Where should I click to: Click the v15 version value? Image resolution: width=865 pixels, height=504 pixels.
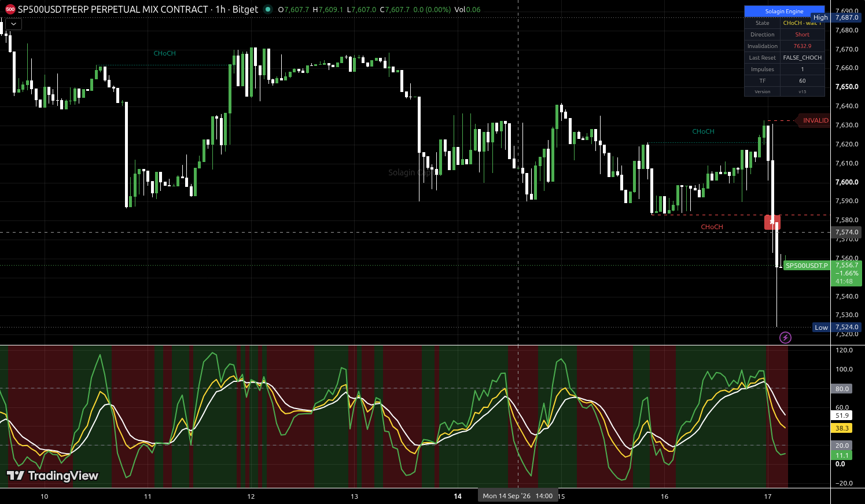[x=803, y=91]
